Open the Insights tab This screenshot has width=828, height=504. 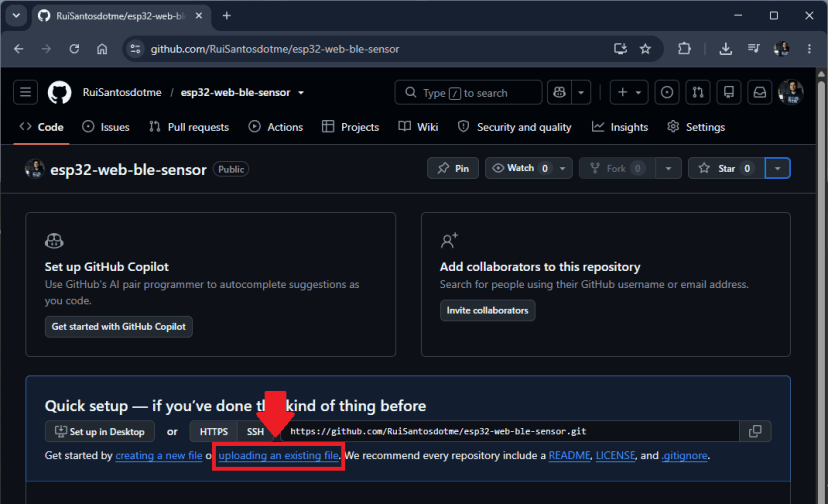pos(620,127)
